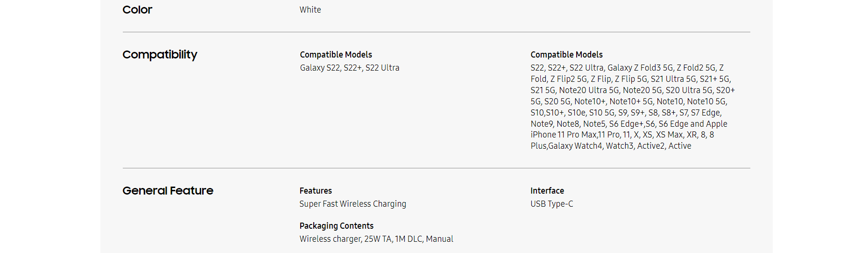Click the Super Fast Wireless Charging text
Screen dimensions: 868x253
coord(353,204)
